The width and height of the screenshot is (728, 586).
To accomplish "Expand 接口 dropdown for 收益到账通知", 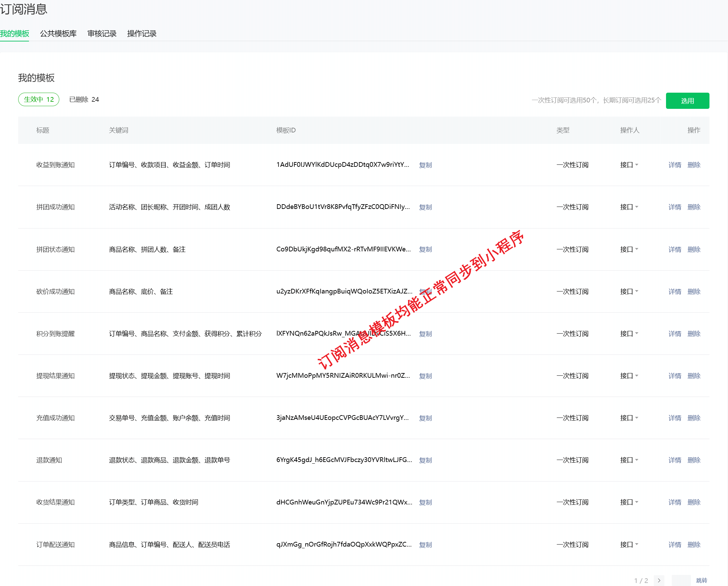I will (629, 165).
